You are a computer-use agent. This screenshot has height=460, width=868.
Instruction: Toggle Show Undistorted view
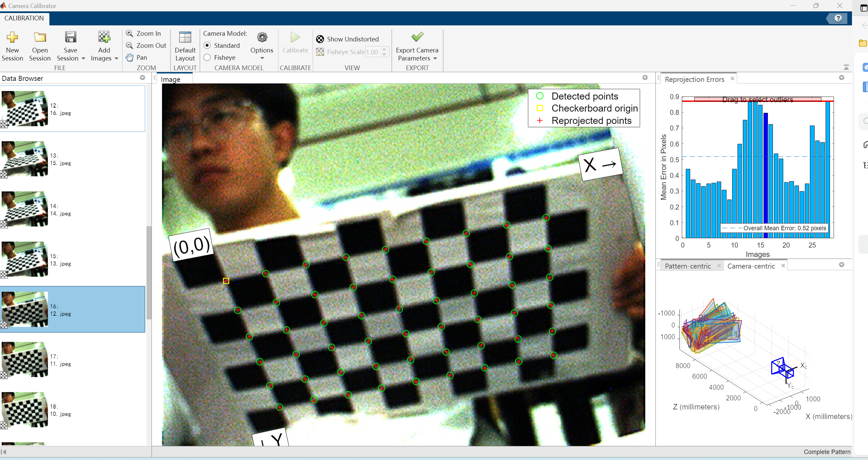(x=347, y=39)
